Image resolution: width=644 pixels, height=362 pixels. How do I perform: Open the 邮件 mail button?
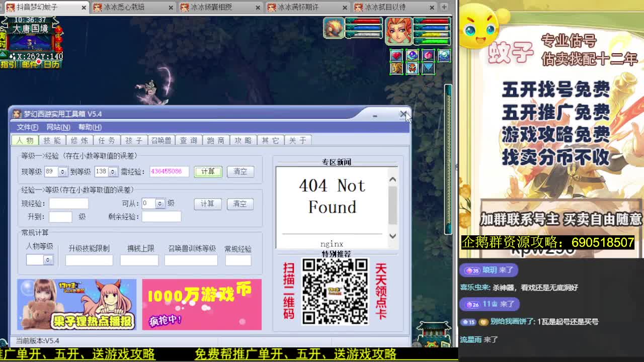click(x=30, y=64)
